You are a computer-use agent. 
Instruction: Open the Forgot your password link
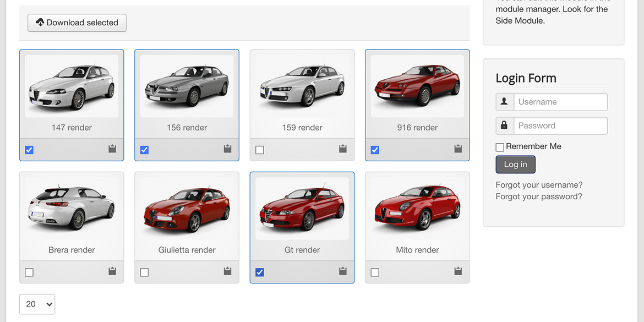coord(539,197)
